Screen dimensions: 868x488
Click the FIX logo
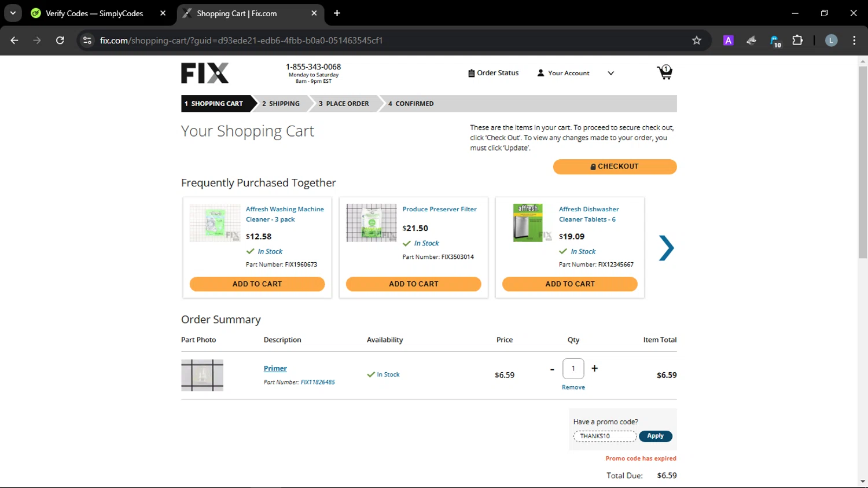[x=205, y=73]
